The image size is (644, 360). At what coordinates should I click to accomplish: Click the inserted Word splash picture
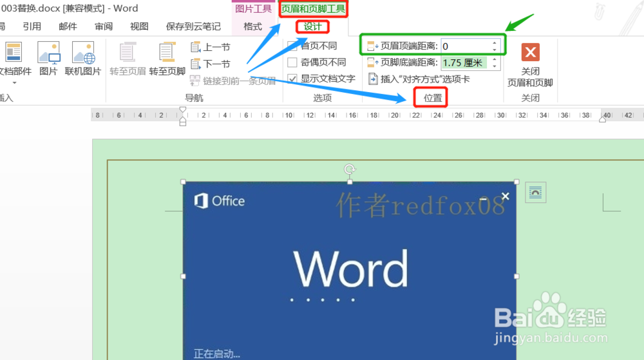350,271
